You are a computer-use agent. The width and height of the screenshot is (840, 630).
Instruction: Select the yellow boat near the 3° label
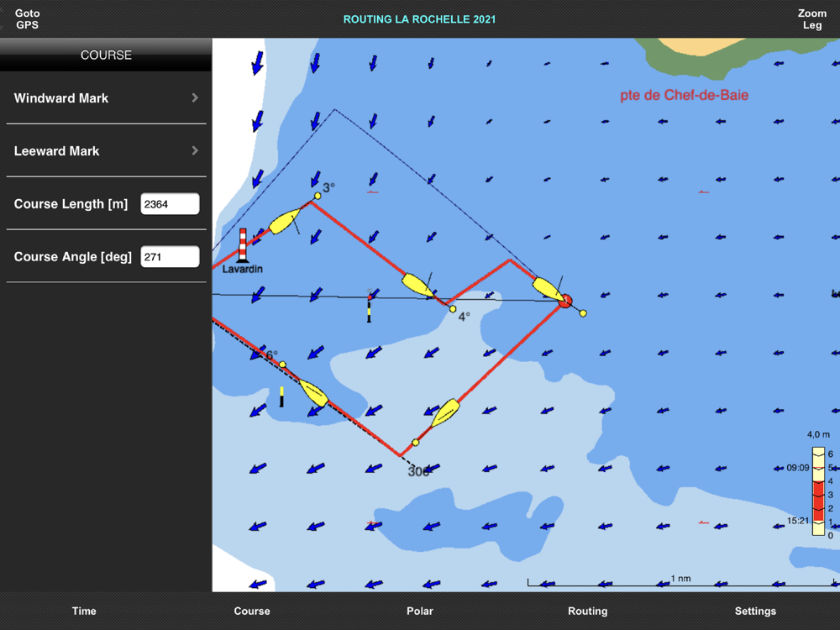(x=285, y=221)
